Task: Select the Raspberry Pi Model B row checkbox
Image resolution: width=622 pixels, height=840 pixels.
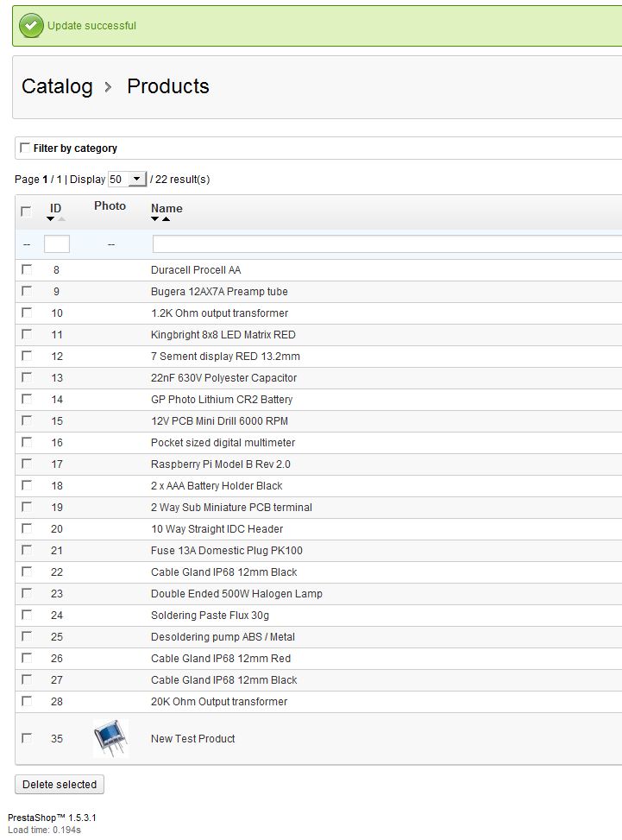Action: click(x=26, y=464)
